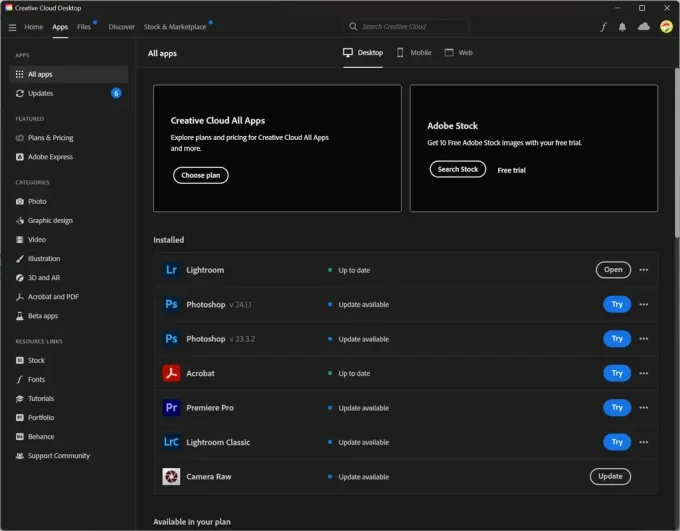
Task: Check cloud sync status icon
Action: click(644, 27)
